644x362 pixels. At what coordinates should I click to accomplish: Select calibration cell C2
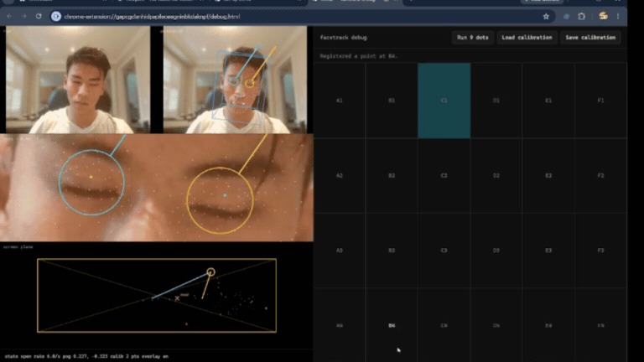click(x=444, y=176)
